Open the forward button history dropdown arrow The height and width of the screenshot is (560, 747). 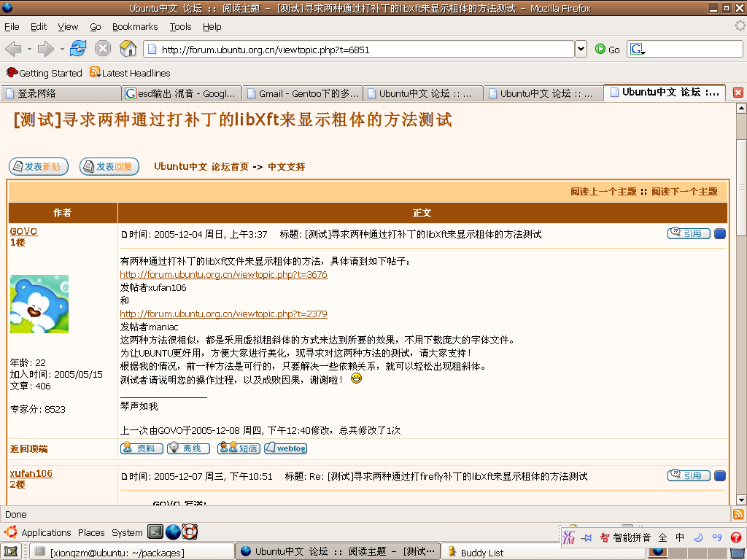pyautogui.click(x=62, y=49)
